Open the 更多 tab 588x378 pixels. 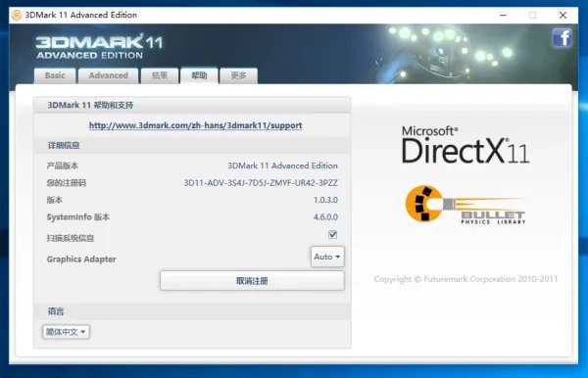[x=238, y=75]
